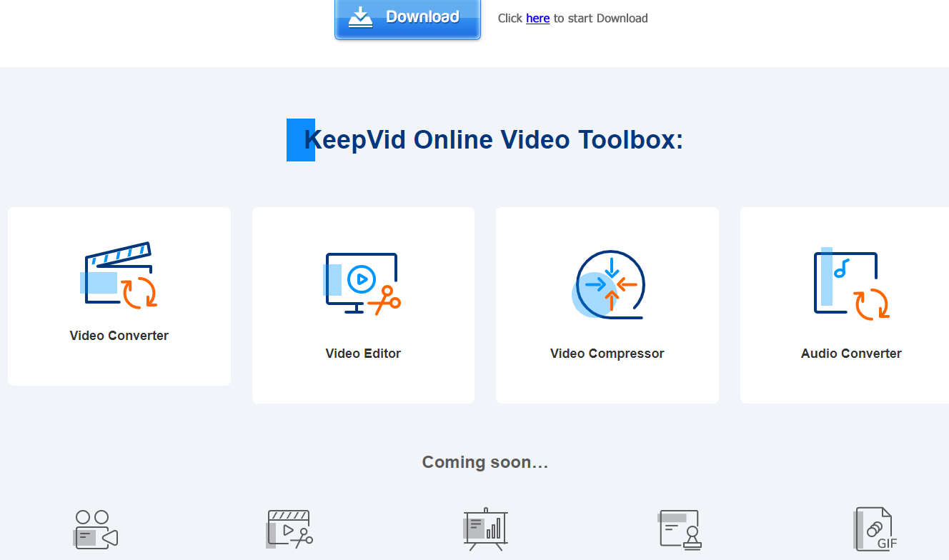
Task: Open the "here" download link
Action: (537, 18)
